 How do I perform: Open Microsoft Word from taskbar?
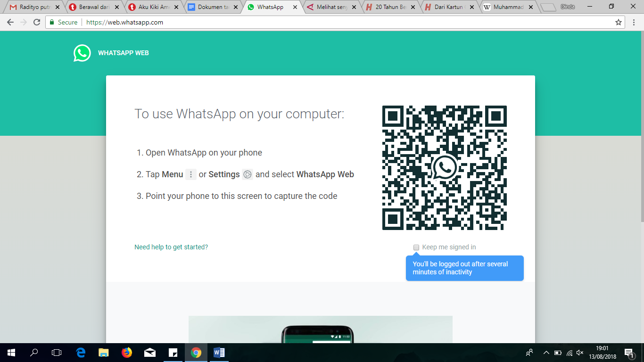[x=219, y=353]
